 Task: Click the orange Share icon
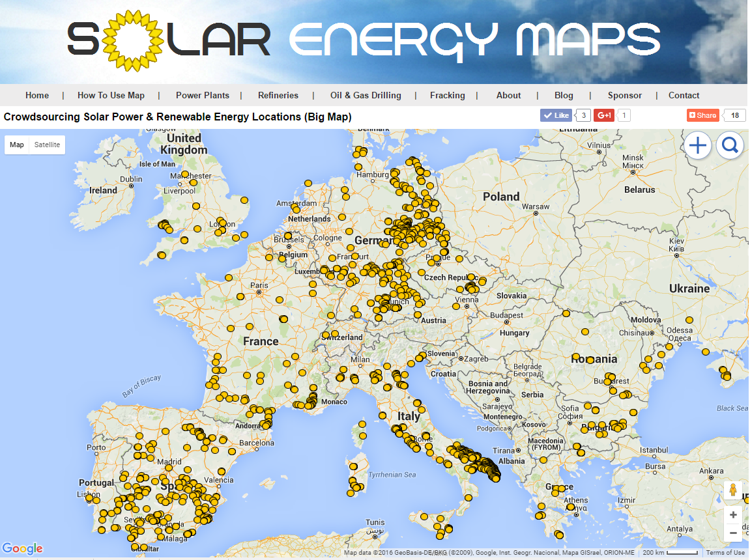point(702,115)
